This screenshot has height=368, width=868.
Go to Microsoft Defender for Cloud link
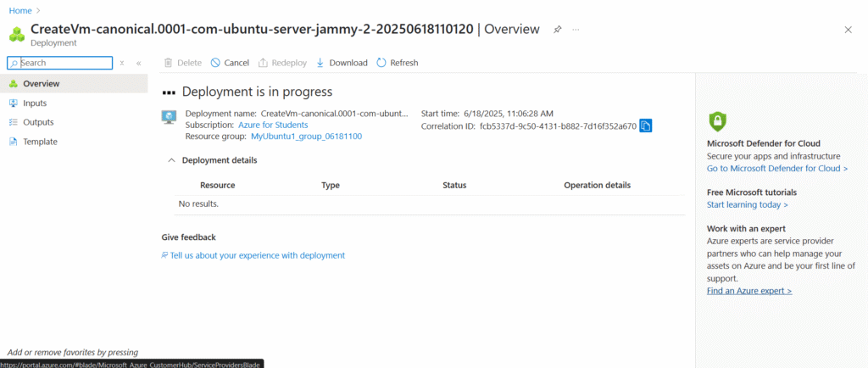[x=777, y=168]
